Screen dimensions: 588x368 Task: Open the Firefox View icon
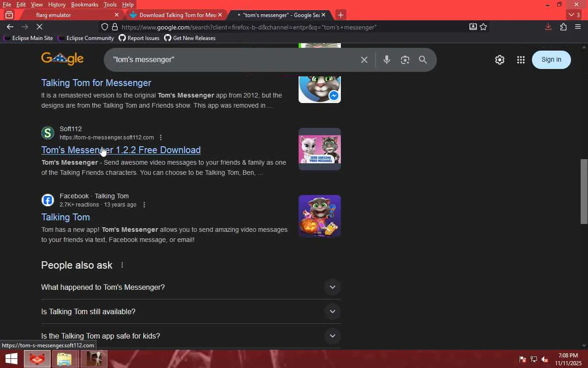pos(9,15)
